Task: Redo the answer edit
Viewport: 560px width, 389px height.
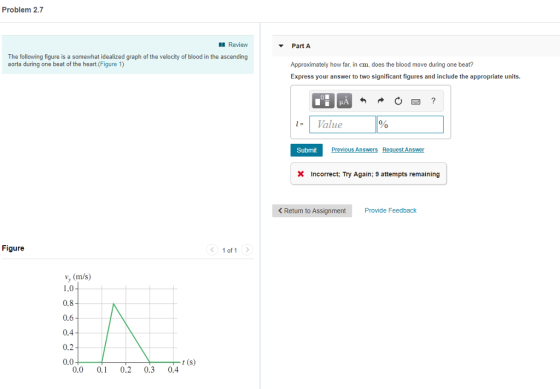Action: click(x=381, y=101)
